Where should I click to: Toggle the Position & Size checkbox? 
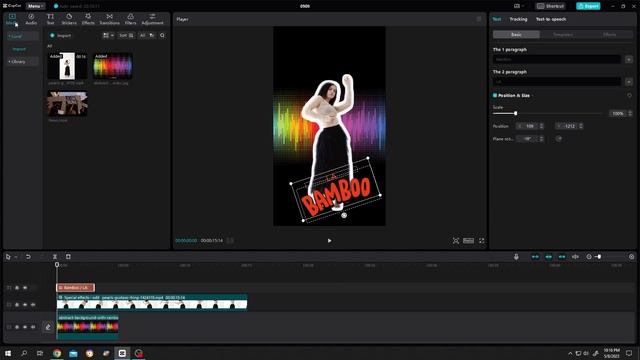(495, 96)
